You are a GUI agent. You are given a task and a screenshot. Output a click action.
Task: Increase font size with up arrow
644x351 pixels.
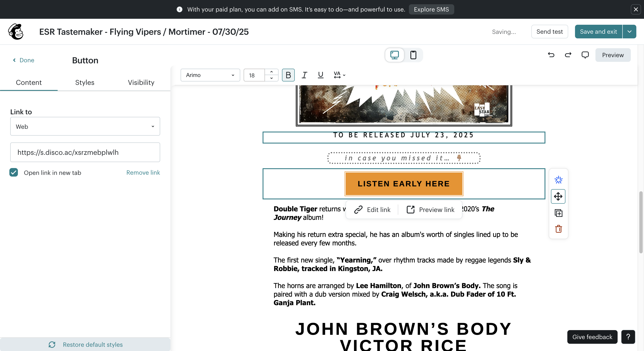pos(272,72)
